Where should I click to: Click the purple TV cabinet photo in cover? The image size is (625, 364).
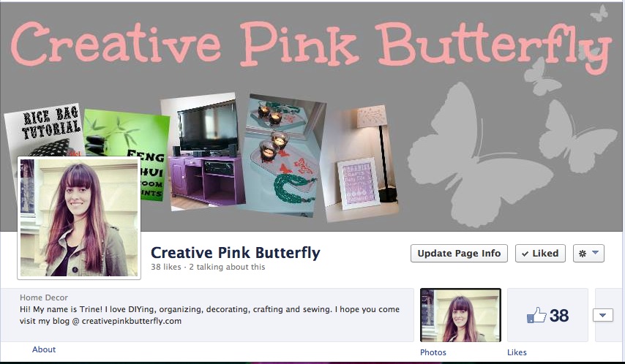[203, 151]
